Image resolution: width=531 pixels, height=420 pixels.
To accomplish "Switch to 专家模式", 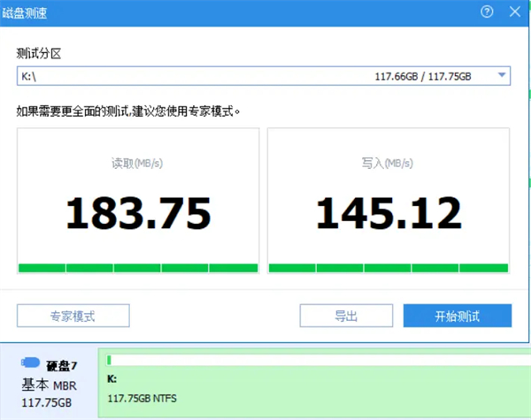I will (x=73, y=316).
